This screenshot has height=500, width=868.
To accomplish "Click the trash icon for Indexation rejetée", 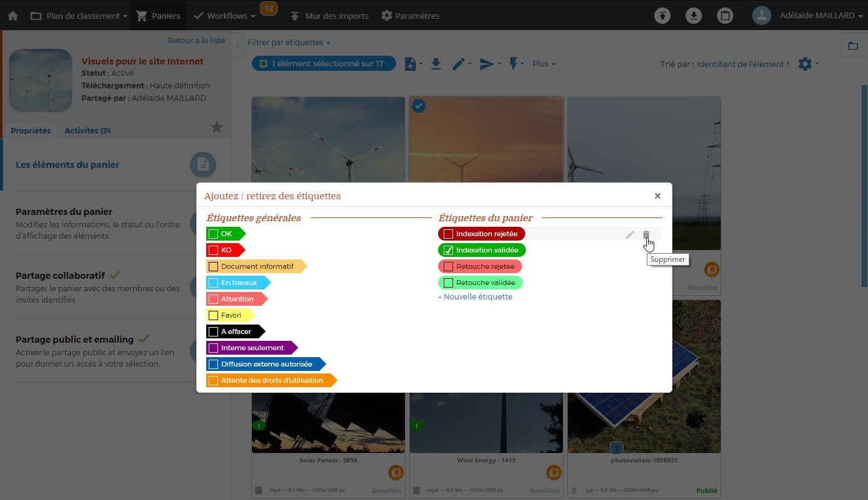I will tap(646, 234).
